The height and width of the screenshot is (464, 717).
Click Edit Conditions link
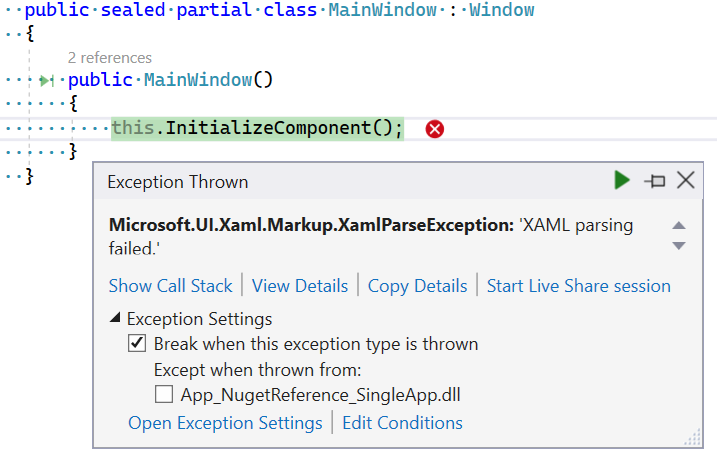tap(402, 423)
